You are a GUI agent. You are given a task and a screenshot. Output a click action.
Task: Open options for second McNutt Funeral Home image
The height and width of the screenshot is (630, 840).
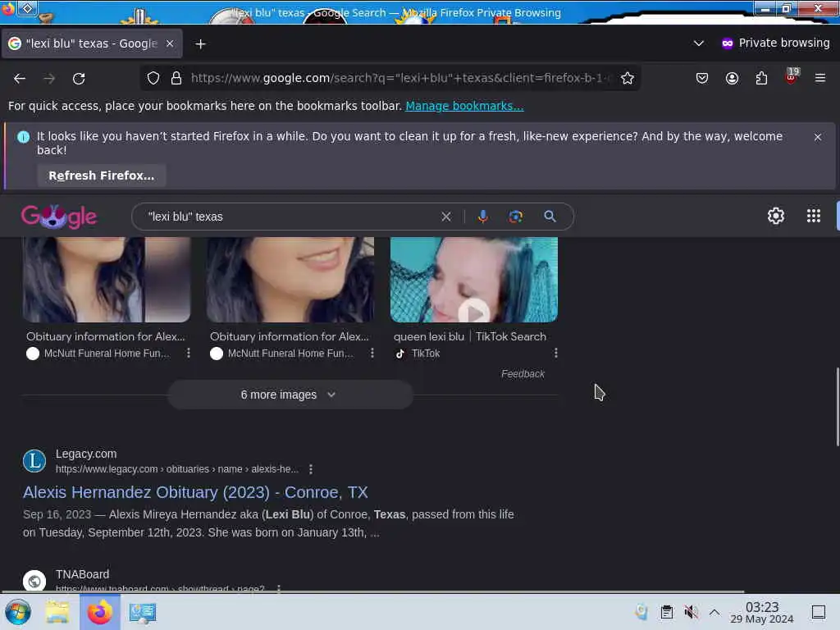coord(372,353)
